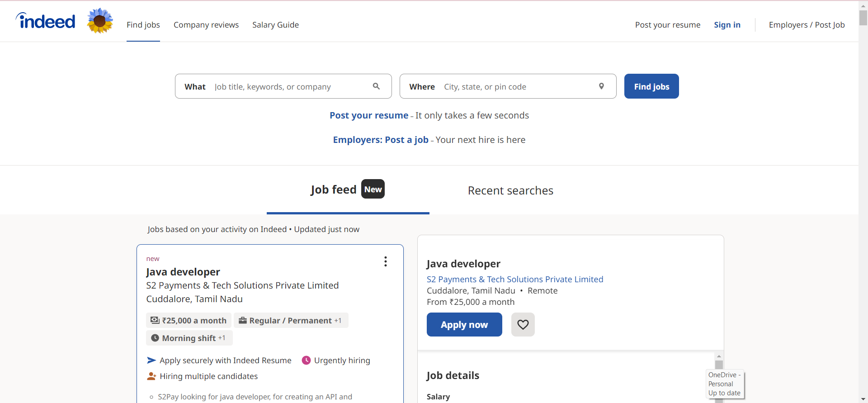
Task: Click the sunflower icon beside logo
Action: [x=100, y=21]
